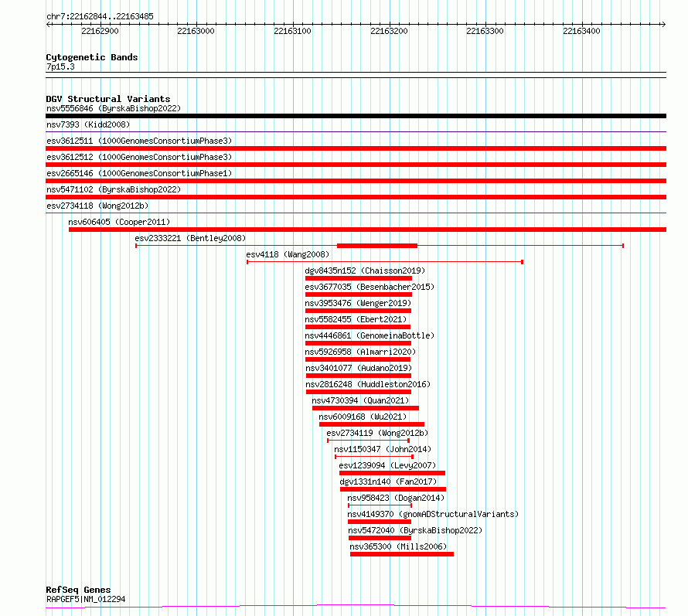Select the black nsv5556846 variant bar
Image resolution: width=688 pixels, height=616 pixels.
click(356, 116)
